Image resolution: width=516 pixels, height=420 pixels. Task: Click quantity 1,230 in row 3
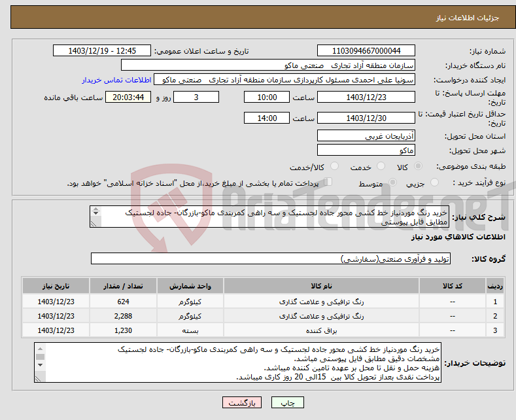(x=123, y=330)
